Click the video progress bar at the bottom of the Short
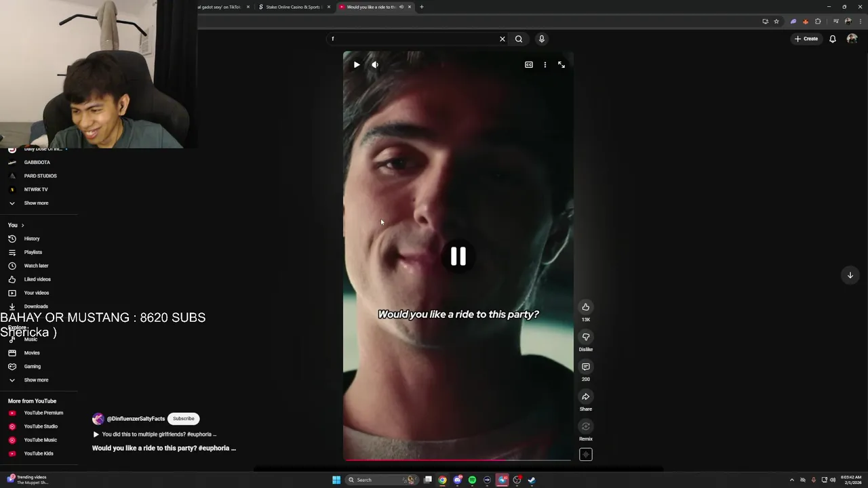The image size is (868, 488). [458, 460]
